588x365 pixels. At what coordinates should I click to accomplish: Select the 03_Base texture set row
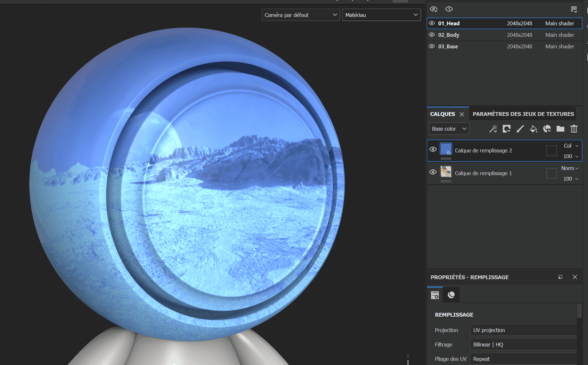pyautogui.click(x=504, y=46)
